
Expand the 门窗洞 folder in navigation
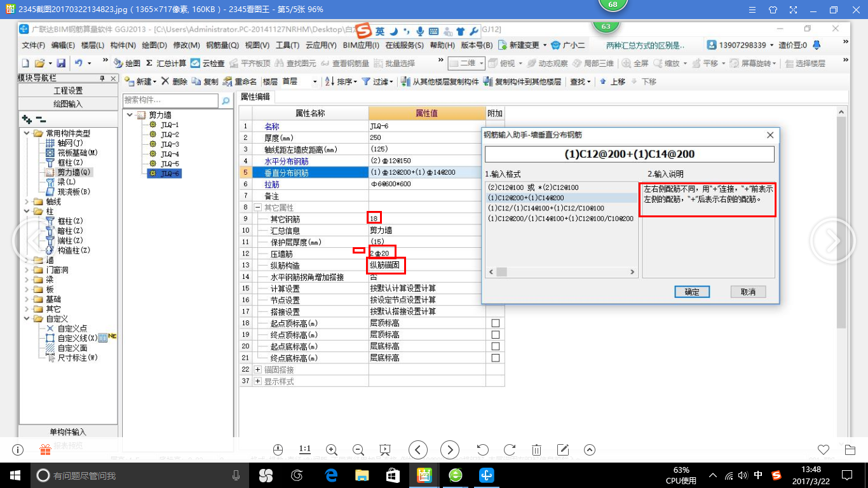point(27,270)
